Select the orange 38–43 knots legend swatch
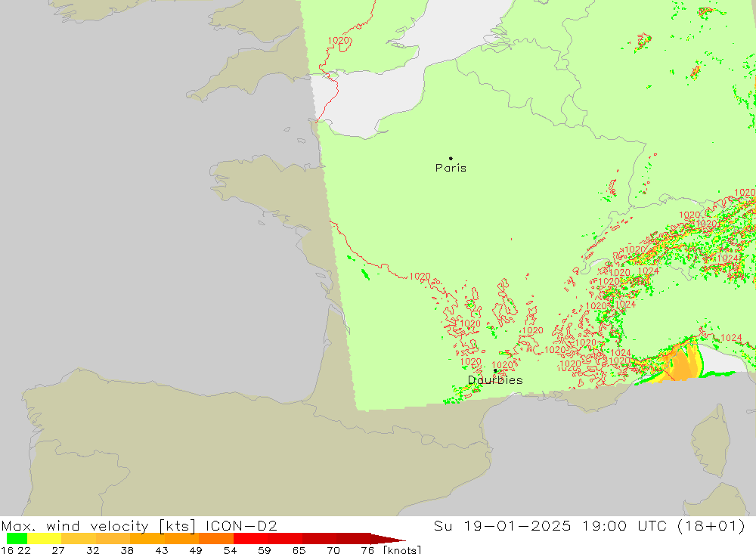The width and height of the screenshot is (756, 554). [147, 539]
